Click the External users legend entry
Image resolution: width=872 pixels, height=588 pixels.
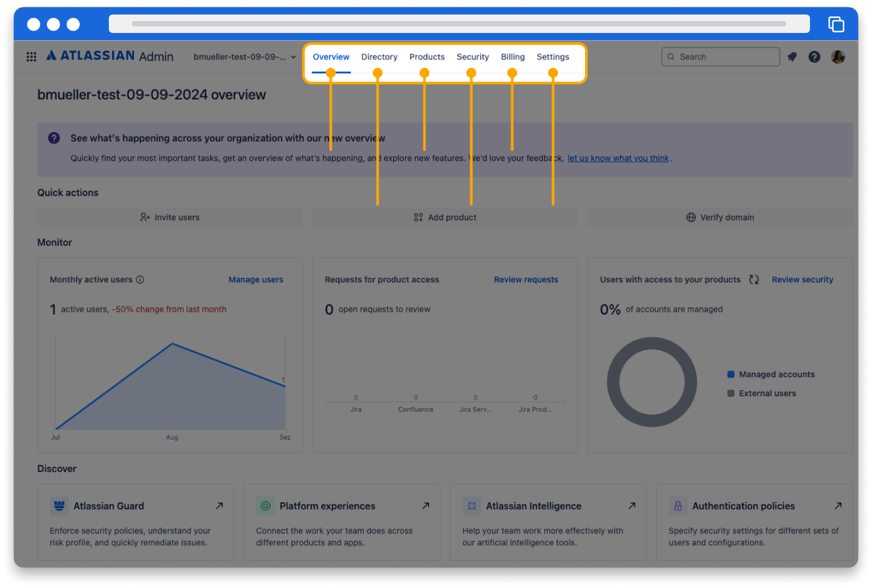761,394
